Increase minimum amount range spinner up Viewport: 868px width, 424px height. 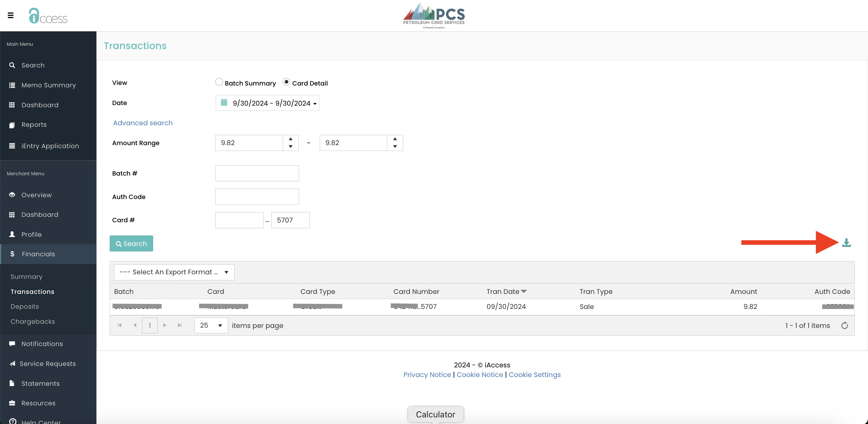(291, 139)
